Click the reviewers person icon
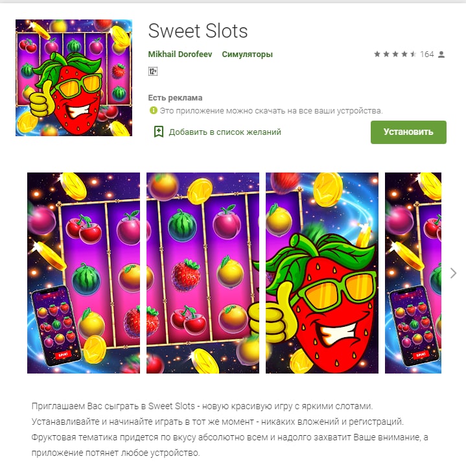This screenshot has width=466, height=476. (441, 54)
